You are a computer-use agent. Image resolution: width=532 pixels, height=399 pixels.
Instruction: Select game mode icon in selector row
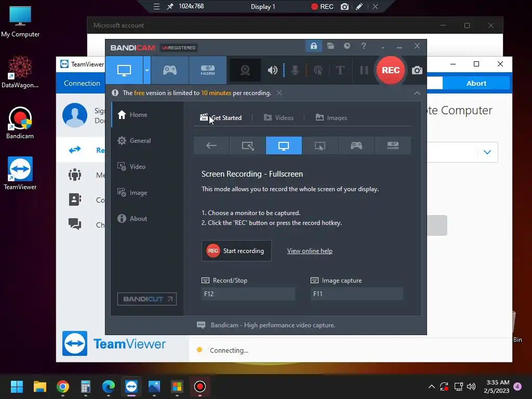click(x=356, y=145)
